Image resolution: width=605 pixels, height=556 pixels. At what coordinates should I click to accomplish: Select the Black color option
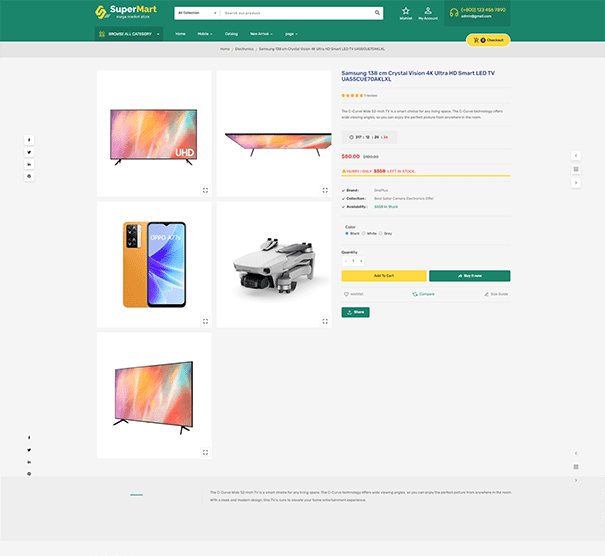tap(346, 233)
